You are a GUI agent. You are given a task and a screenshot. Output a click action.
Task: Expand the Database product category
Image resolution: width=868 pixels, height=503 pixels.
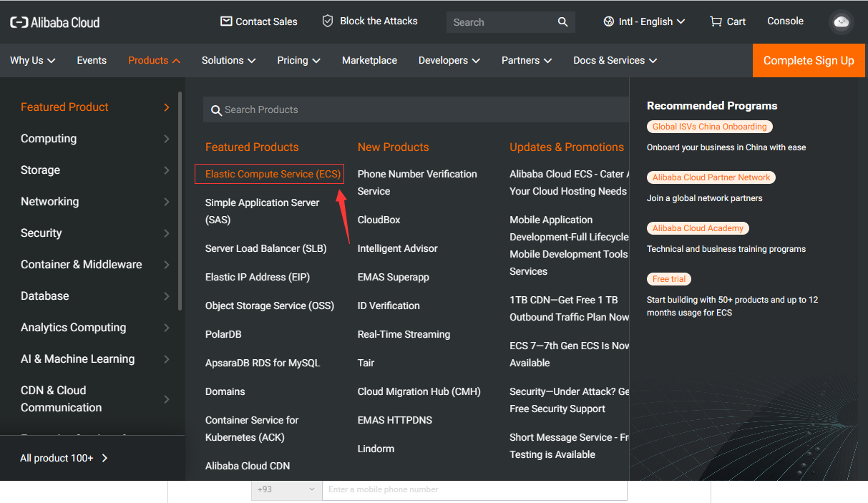(95, 296)
